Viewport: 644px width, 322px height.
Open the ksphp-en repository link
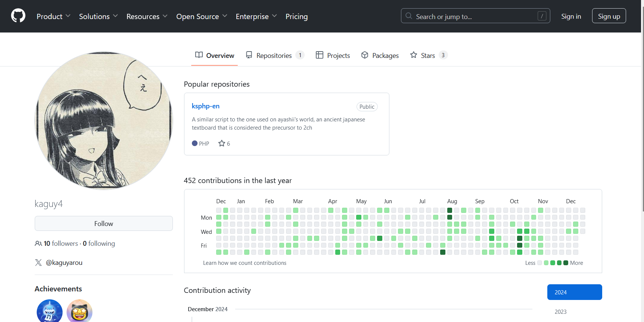[x=205, y=106]
